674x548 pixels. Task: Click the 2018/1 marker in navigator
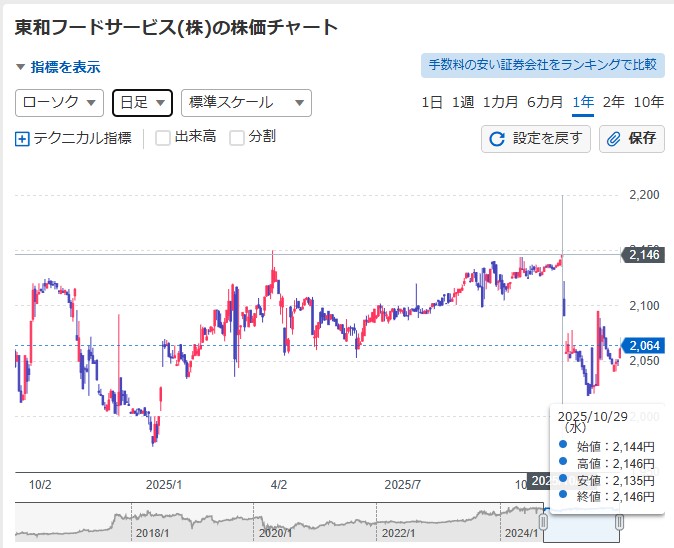pyautogui.click(x=152, y=533)
